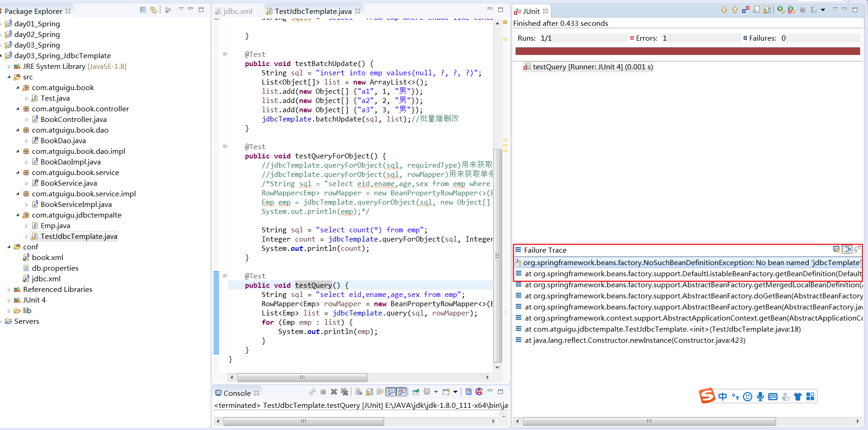Toggle Show Failures Only in JUnit toolbar
Viewport: 868px width, 430px height.
746,10
